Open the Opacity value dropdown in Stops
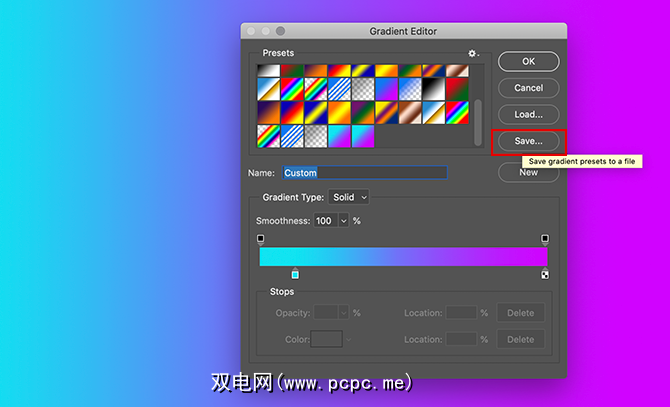 tap(346, 313)
